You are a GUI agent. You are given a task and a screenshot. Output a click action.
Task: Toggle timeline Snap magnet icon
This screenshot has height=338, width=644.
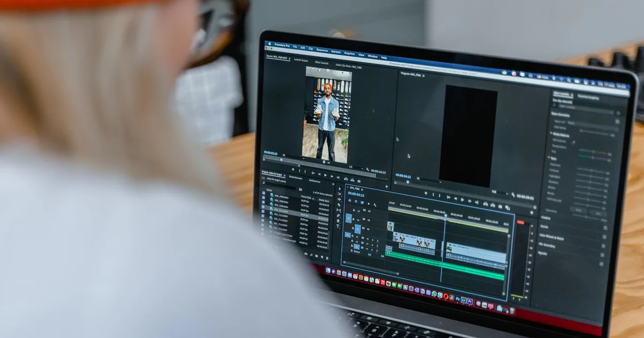356,202
